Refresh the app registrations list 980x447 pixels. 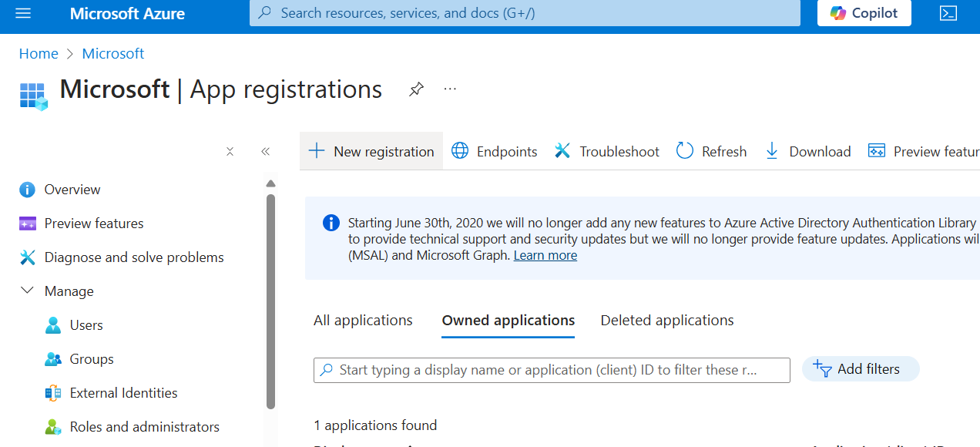pyautogui.click(x=711, y=152)
